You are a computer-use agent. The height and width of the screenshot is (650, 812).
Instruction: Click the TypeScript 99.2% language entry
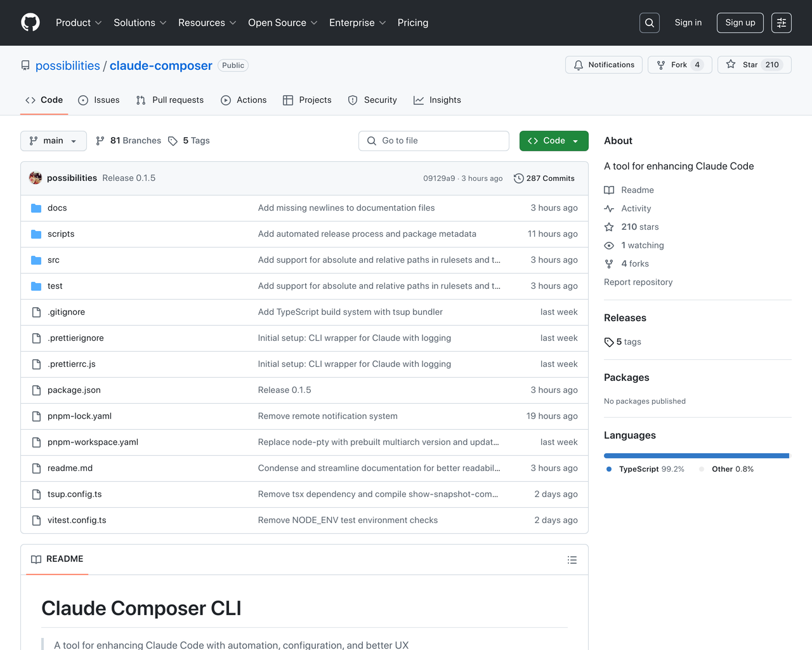645,469
